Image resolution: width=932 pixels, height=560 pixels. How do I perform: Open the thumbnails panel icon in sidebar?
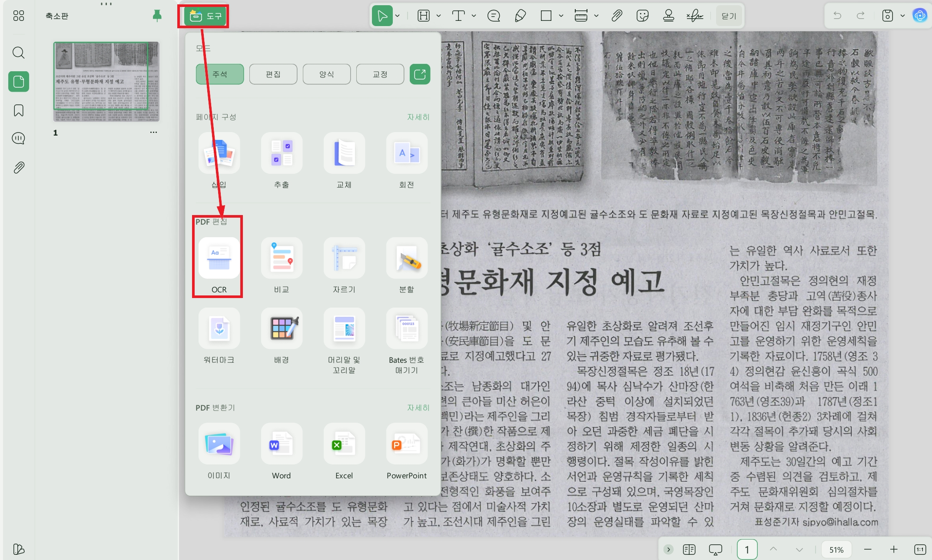click(19, 82)
